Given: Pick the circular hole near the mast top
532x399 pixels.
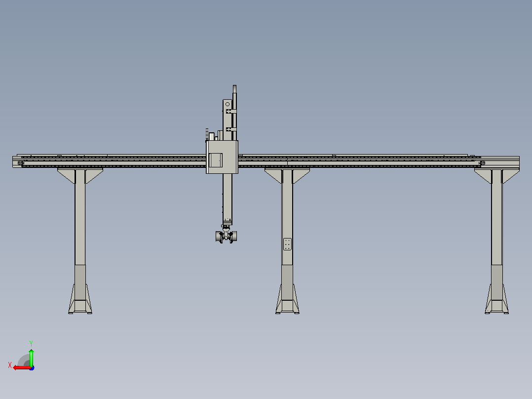Looking at the screenshot, I should [228, 104].
